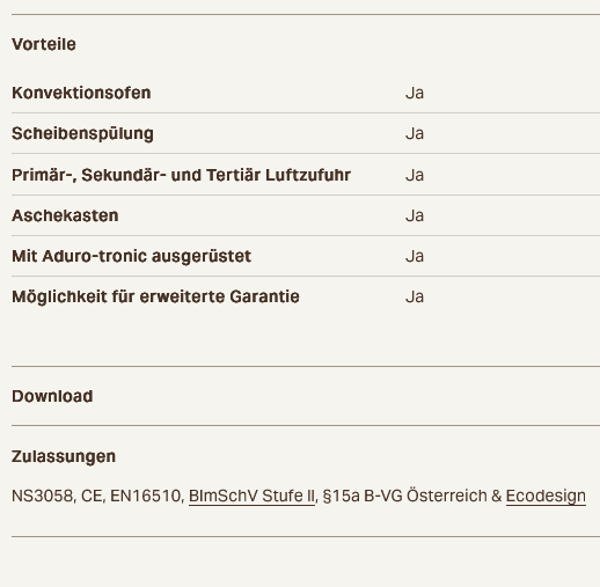Click the EN16510 approval text

[145, 496]
